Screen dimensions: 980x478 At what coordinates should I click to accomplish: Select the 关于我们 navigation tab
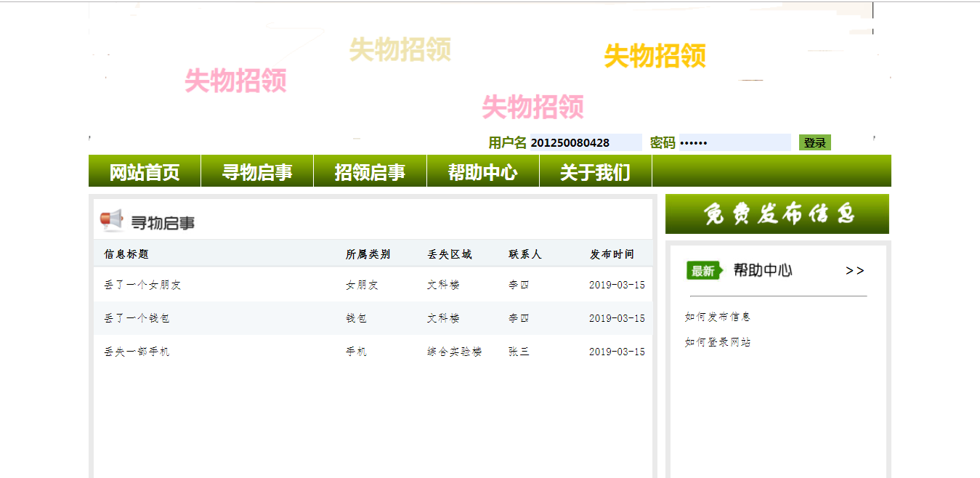coord(596,171)
